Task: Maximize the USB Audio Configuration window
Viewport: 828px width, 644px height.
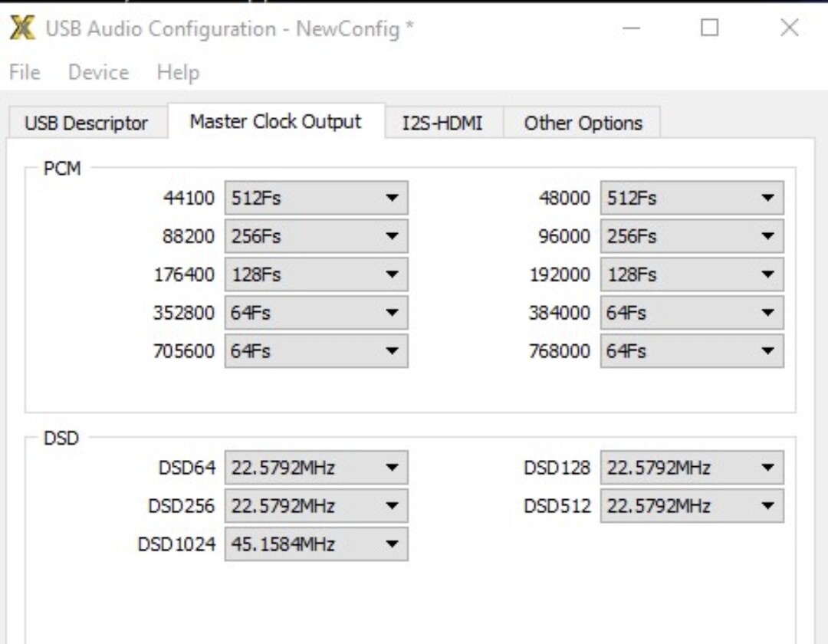Action: click(x=710, y=28)
